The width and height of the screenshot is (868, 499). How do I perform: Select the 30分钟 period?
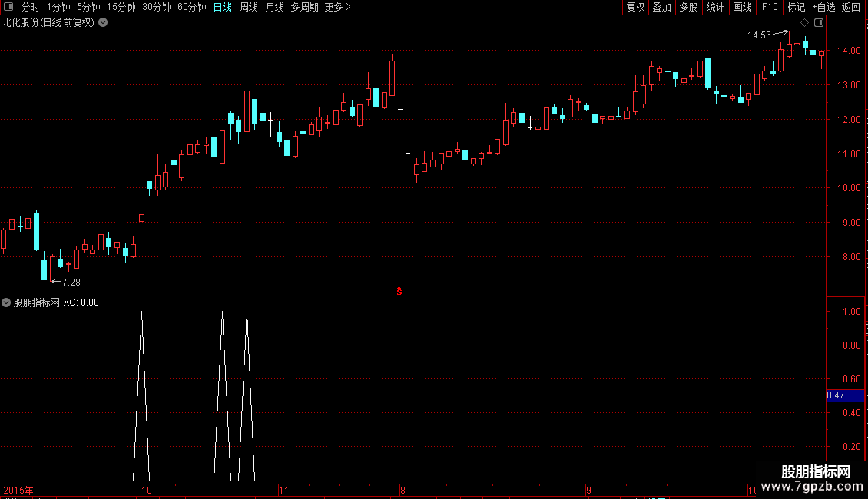pos(157,7)
